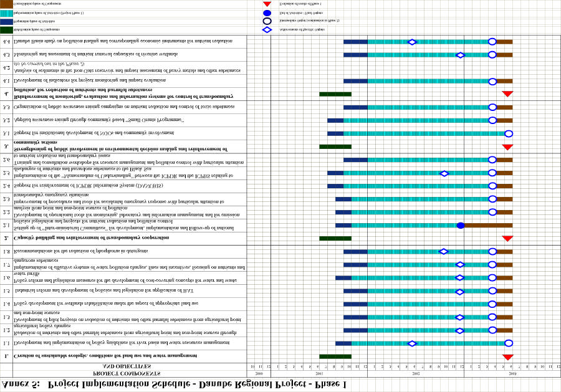Image resolution: width=561 pixels, height=392 pixels.
Task: Click the red triangle marker on row 4
Action: pyautogui.click(x=507, y=94)
